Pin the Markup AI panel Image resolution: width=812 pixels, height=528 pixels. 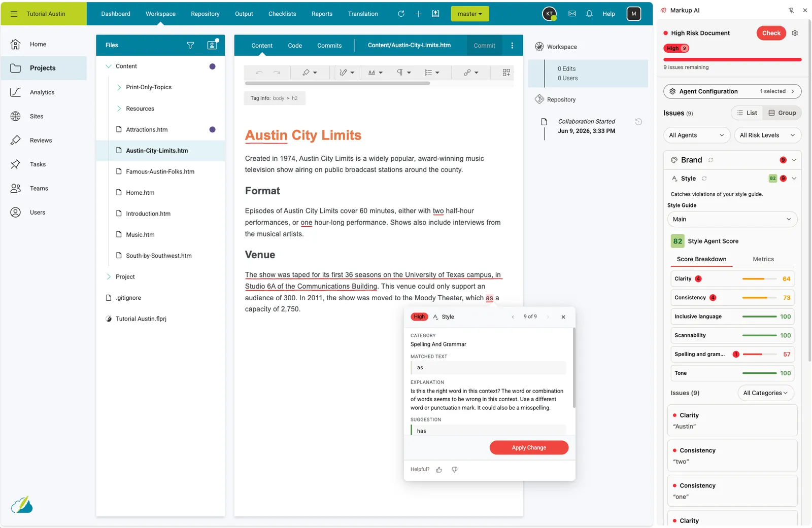[x=791, y=10]
